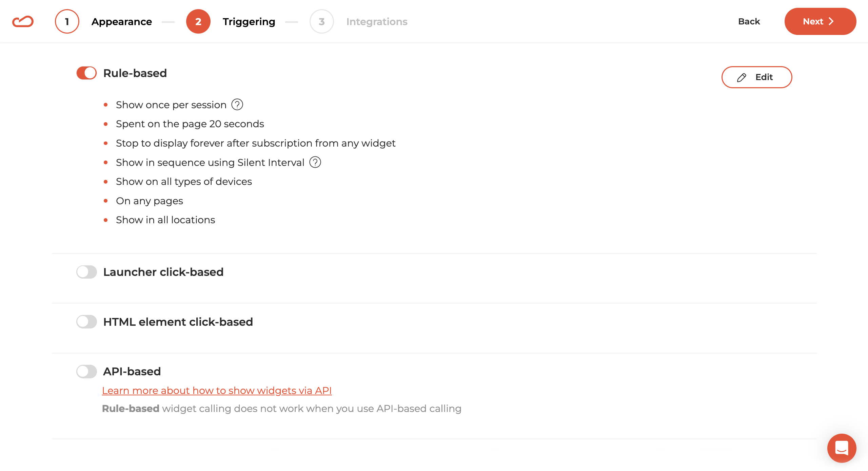Go to the Appearance step
The height and width of the screenshot is (471, 868).
[122, 22]
